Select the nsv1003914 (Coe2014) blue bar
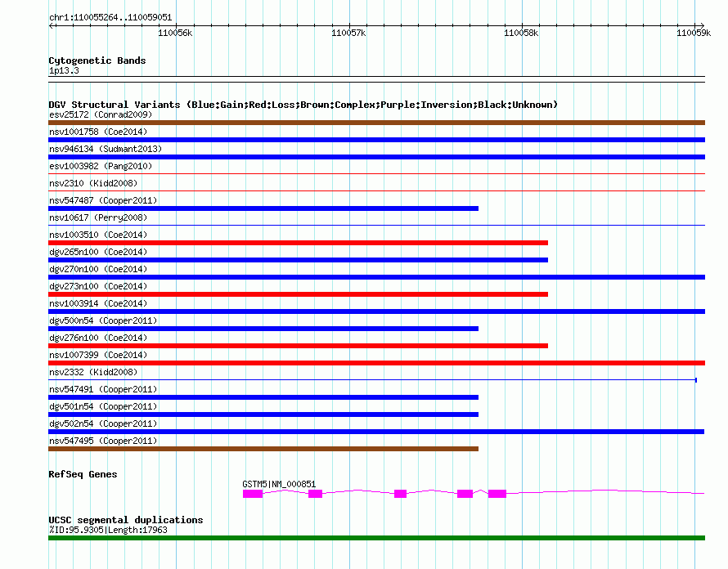The height and width of the screenshot is (569, 728). [x=376, y=311]
